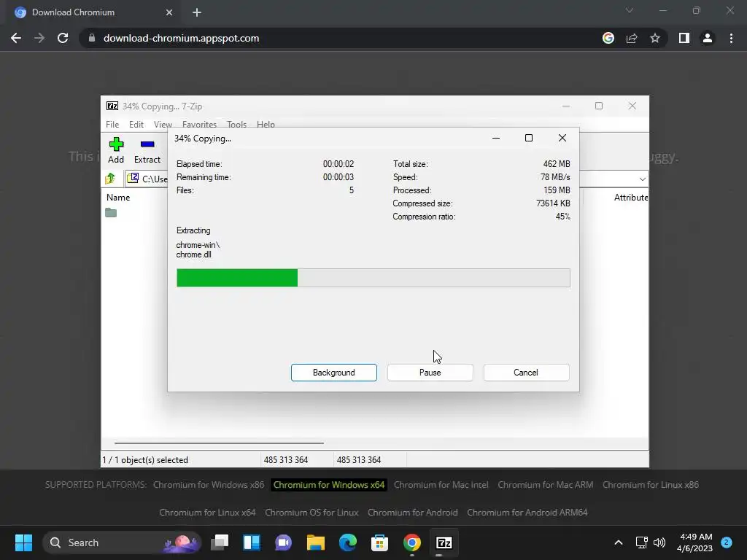Click the taskbar Search box

[x=122, y=542]
